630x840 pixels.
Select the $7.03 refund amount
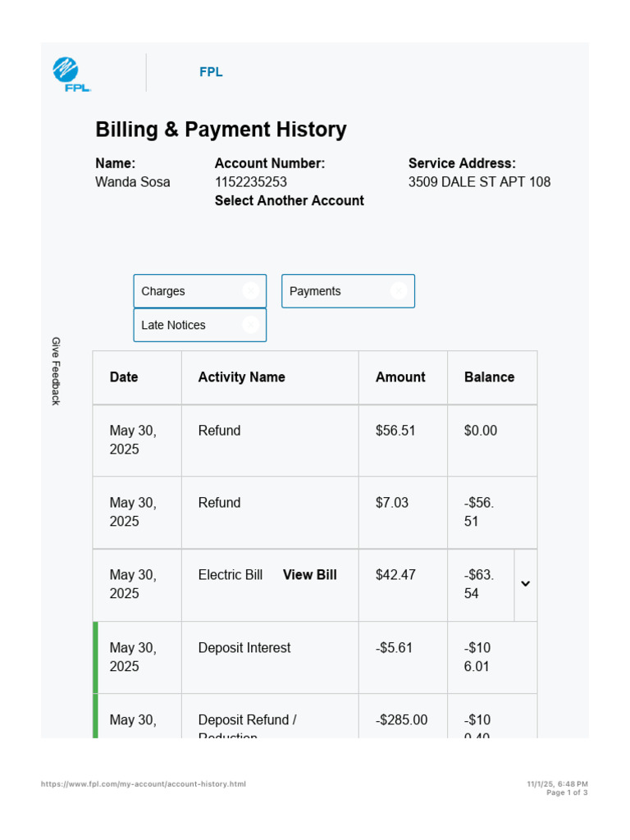pos(391,503)
